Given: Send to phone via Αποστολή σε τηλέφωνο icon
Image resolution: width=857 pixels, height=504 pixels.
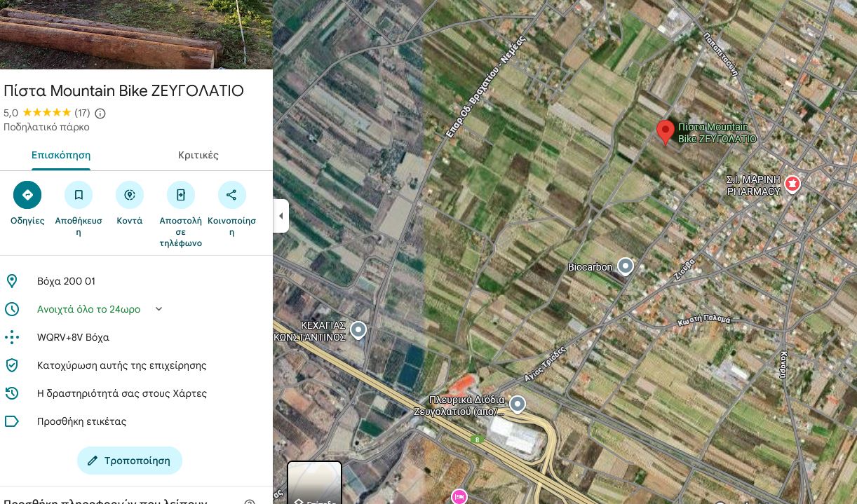Looking at the screenshot, I should [181, 195].
